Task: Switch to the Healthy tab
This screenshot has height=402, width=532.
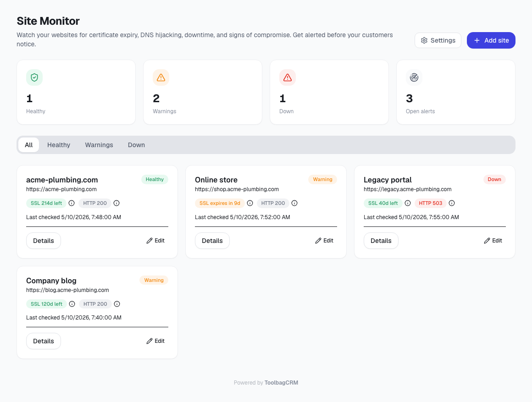Action: pyautogui.click(x=59, y=145)
